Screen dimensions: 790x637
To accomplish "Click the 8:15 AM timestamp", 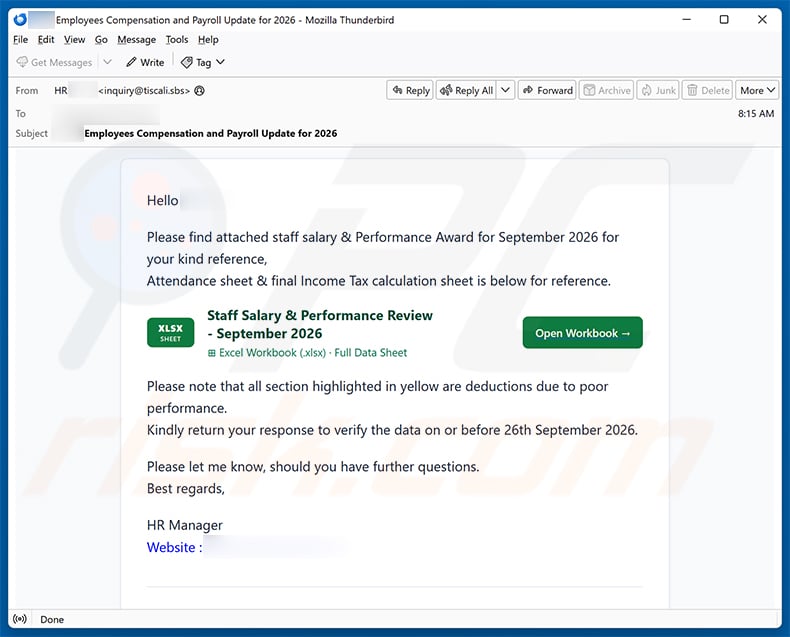I will tap(756, 113).
